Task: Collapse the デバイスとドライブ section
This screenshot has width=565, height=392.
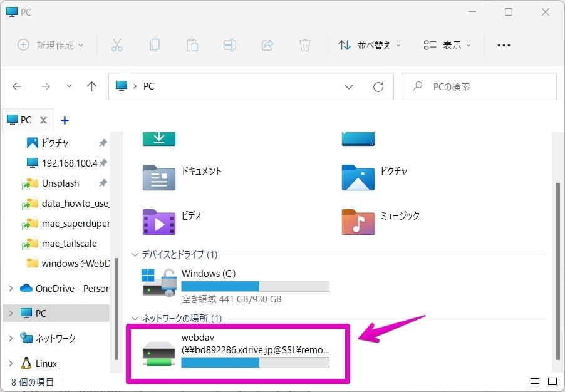Action: (135, 254)
